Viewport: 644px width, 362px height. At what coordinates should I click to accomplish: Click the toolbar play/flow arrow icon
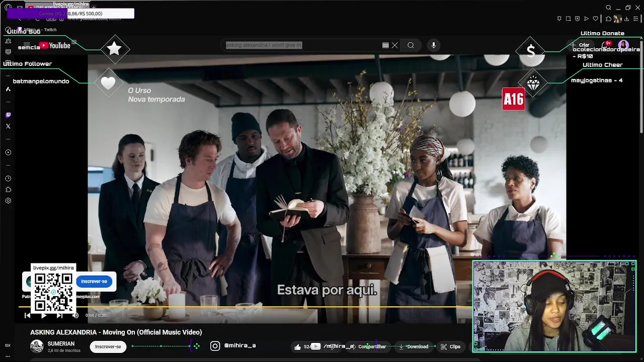pos(586,19)
